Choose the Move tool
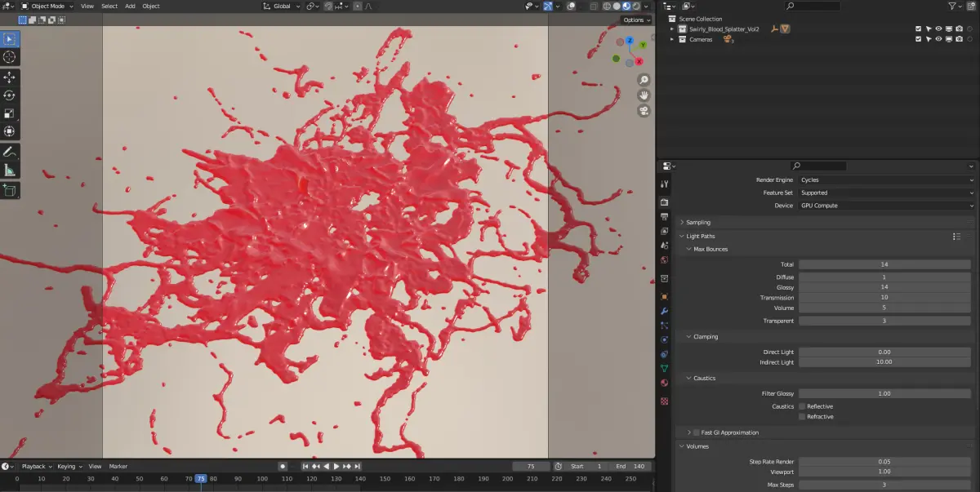980x492 pixels. [x=10, y=78]
